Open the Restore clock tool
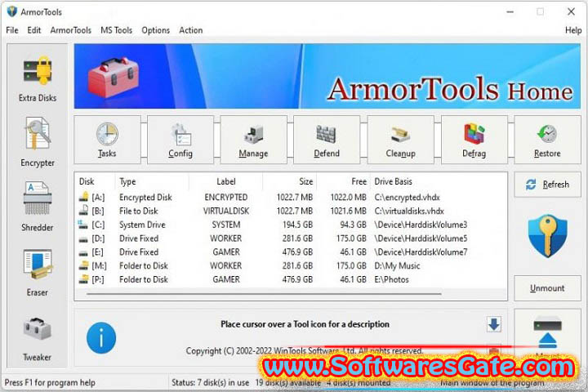The height and width of the screenshot is (392, 588). [x=547, y=140]
